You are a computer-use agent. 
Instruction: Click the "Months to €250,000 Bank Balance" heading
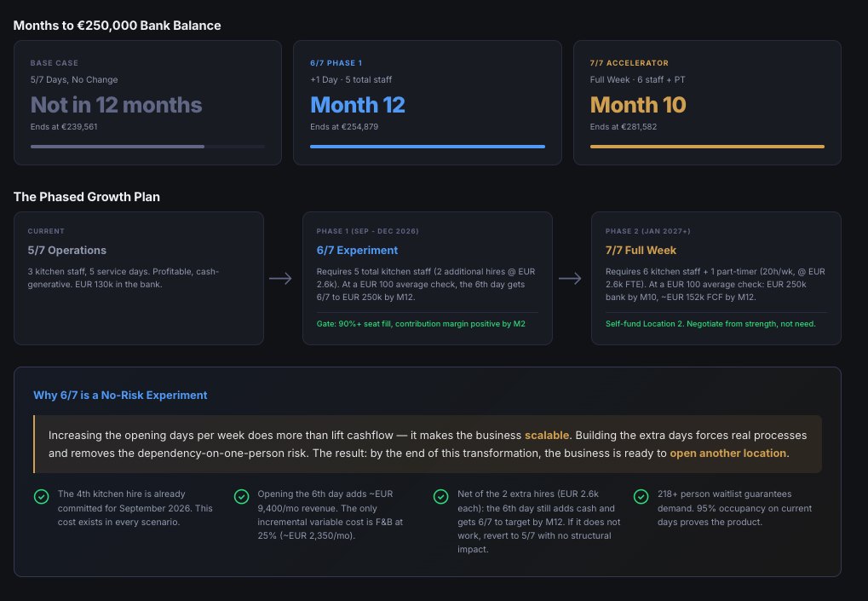click(117, 26)
